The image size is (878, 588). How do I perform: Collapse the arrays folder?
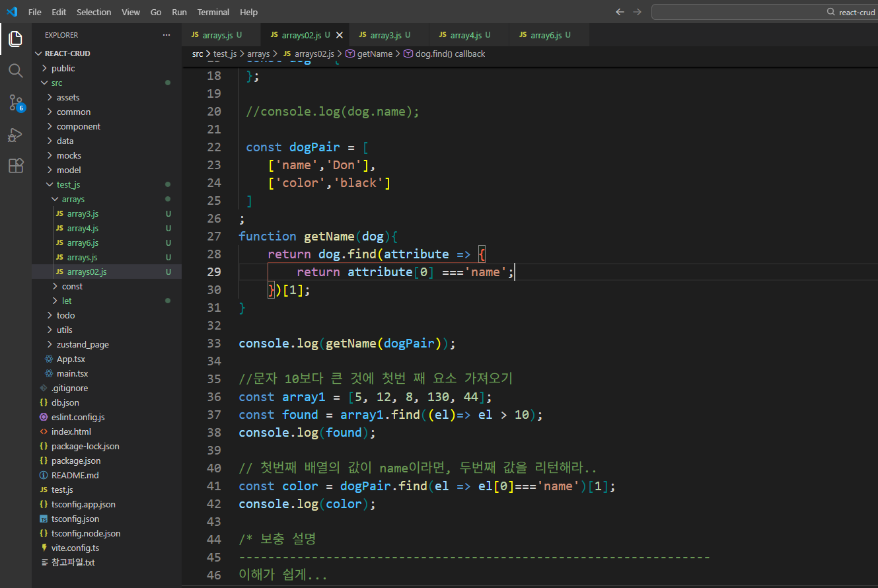(55, 199)
